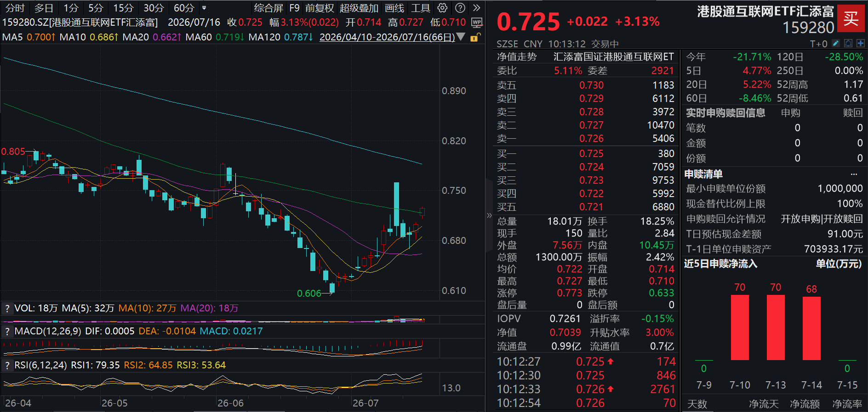
Task: Click the 26-06 date axis label
Action: (x=230, y=403)
